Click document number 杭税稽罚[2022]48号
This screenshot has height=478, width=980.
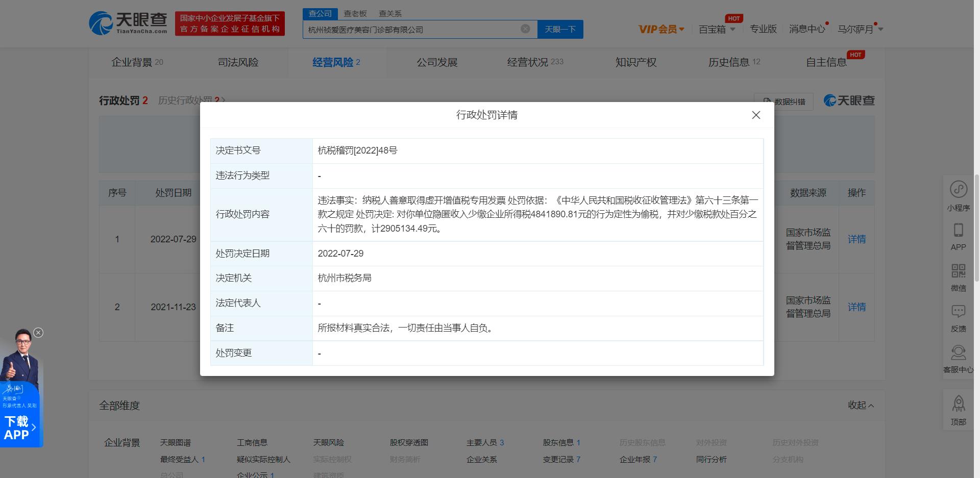pyautogui.click(x=357, y=150)
